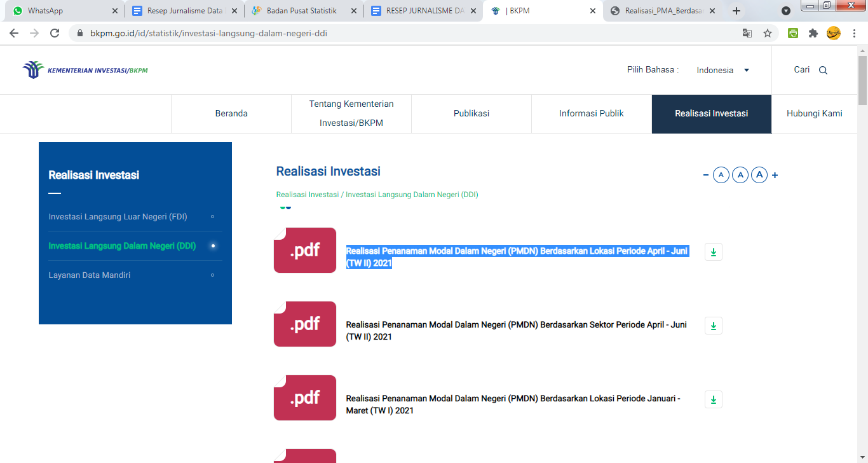This screenshot has width=868, height=463.
Task: Bookmark this page with the star icon
Action: (768, 33)
